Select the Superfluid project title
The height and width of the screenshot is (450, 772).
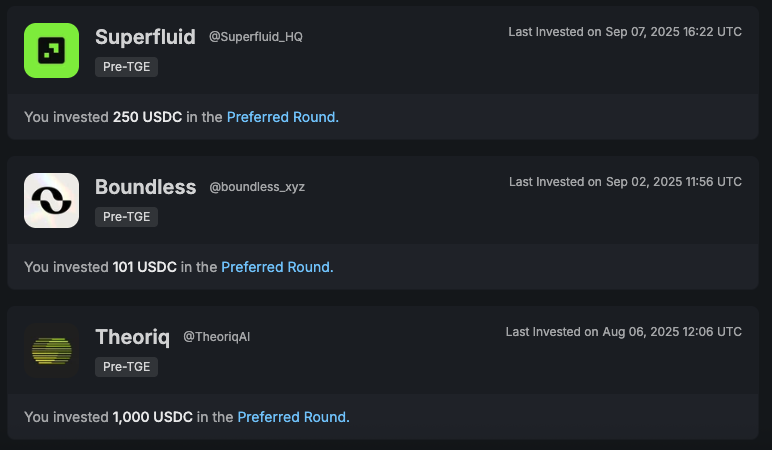click(145, 37)
